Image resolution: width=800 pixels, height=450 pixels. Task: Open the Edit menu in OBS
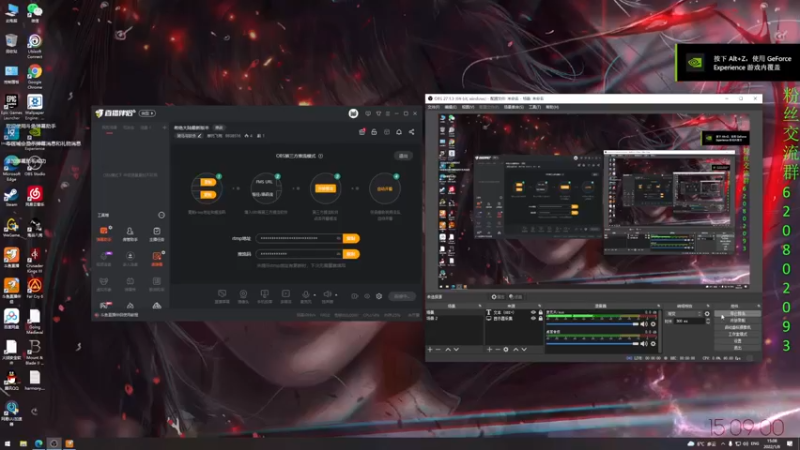pyautogui.click(x=451, y=107)
